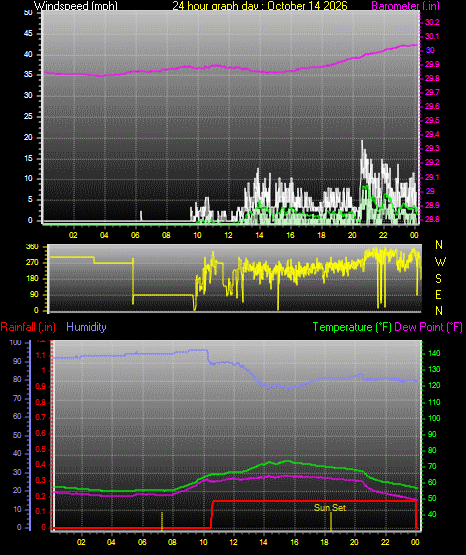
Task: Click the 28.8 value on the barometer axis
Action: click(x=432, y=219)
